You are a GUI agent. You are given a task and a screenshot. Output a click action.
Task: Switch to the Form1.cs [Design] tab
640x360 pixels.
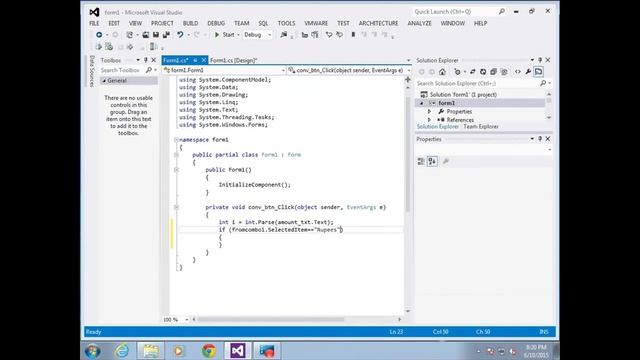pos(233,60)
